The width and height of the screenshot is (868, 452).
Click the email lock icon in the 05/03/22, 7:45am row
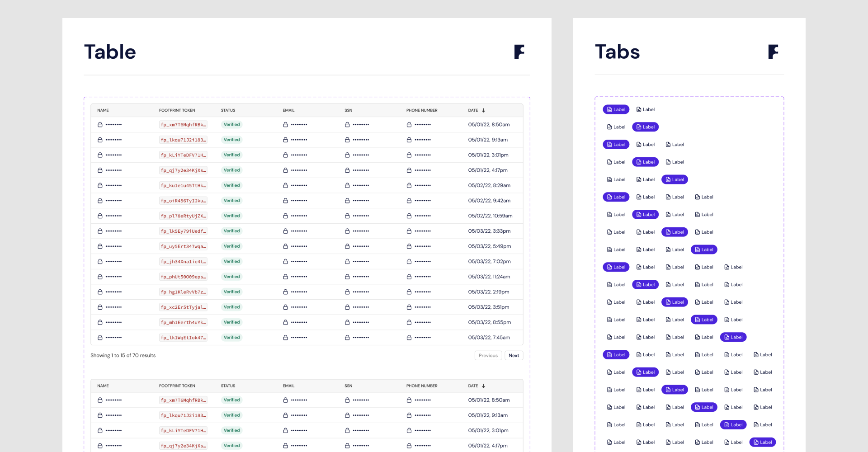[x=285, y=338]
